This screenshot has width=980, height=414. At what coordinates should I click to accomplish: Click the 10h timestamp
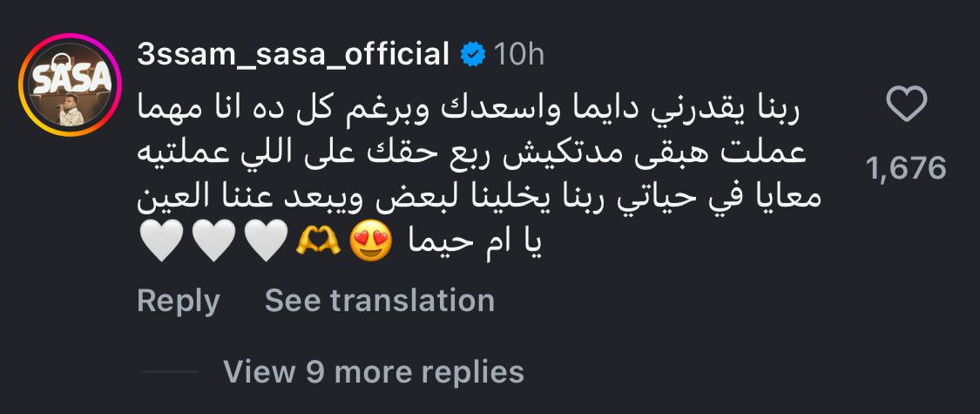point(519,55)
